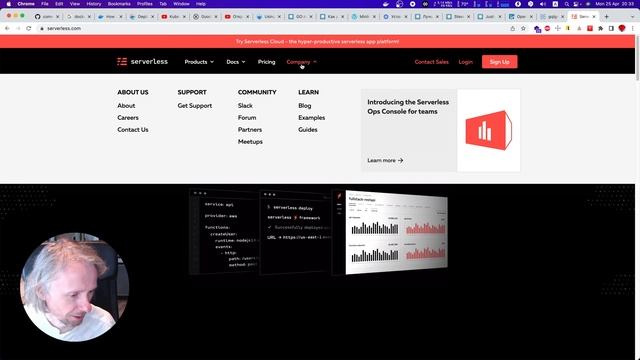Click the Serverless logo in the header
Image resolution: width=640 pixels, height=360 pixels.
click(x=142, y=62)
